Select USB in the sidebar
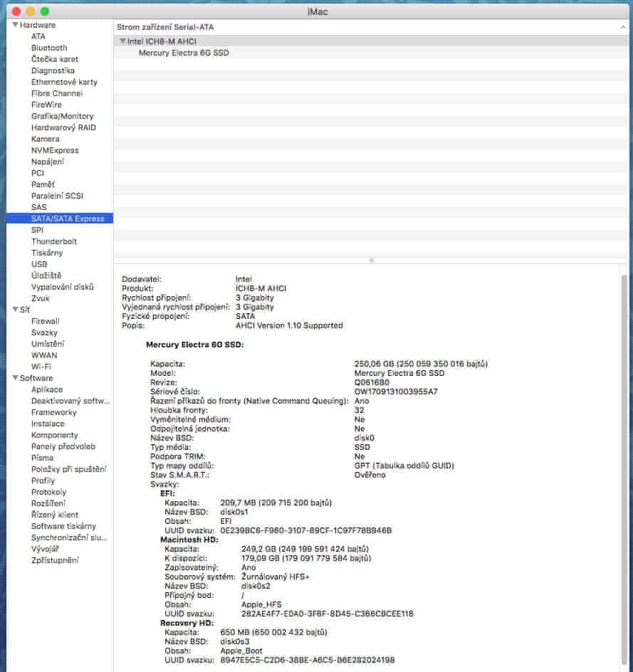This screenshot has height=672, width=633. click(39, 264)
